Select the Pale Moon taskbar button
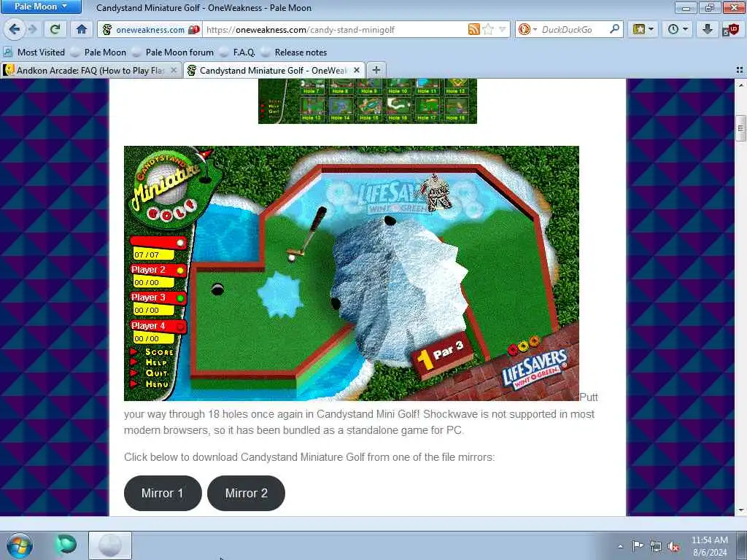 (x=110, y=545)
